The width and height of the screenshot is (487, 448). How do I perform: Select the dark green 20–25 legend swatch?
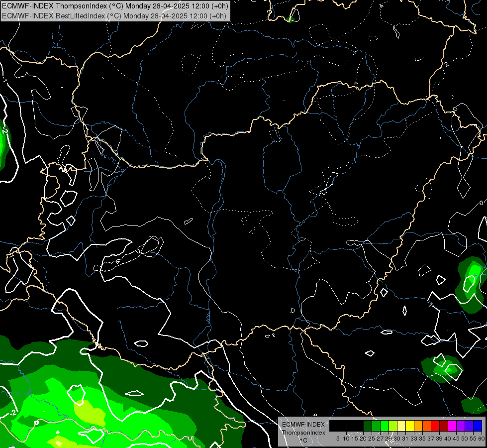pyautogui.click(x=368, y=426)
